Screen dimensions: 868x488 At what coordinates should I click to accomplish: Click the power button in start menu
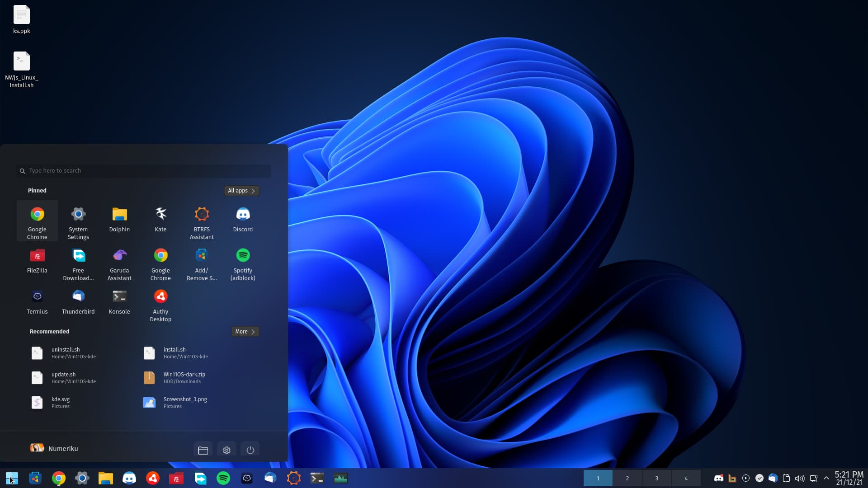point(250,450)
